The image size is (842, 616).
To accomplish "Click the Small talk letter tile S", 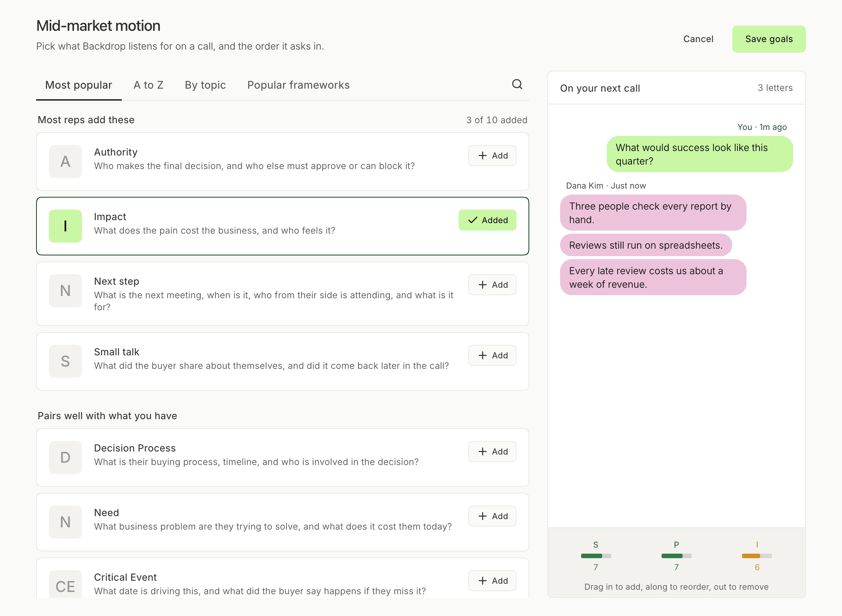I will tap(65, 361).
